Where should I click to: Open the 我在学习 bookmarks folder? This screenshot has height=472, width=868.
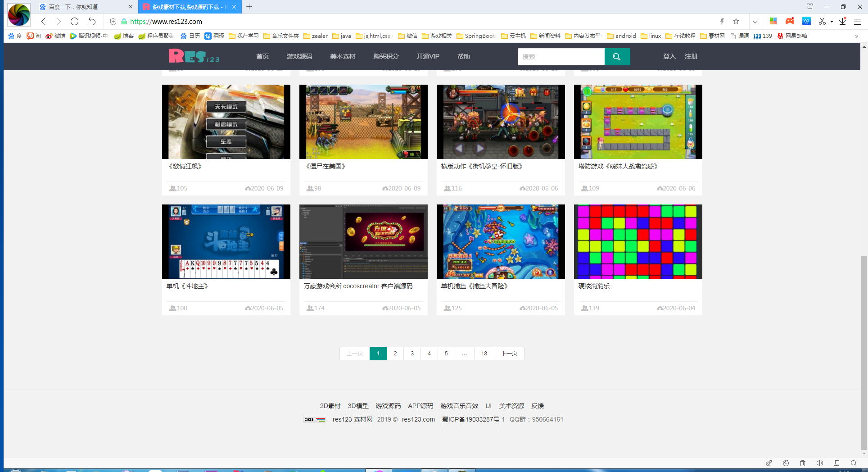click(244, 36)
